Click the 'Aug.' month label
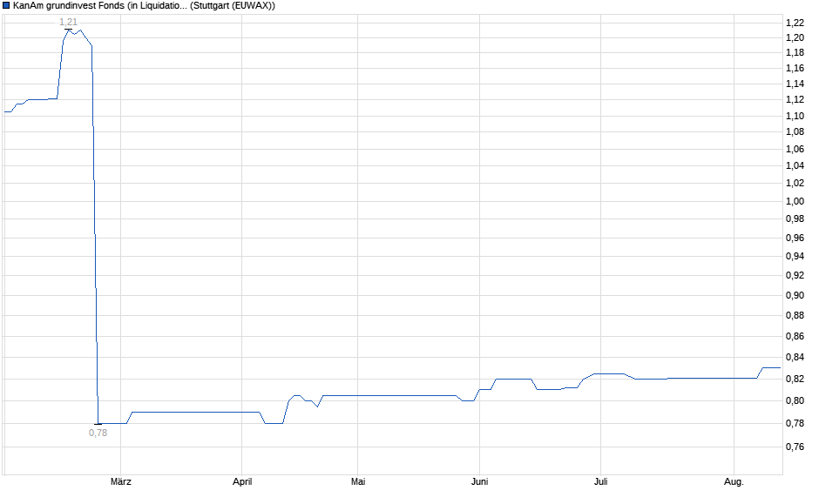This screenshot has height=504, width=819. (734, 481)
